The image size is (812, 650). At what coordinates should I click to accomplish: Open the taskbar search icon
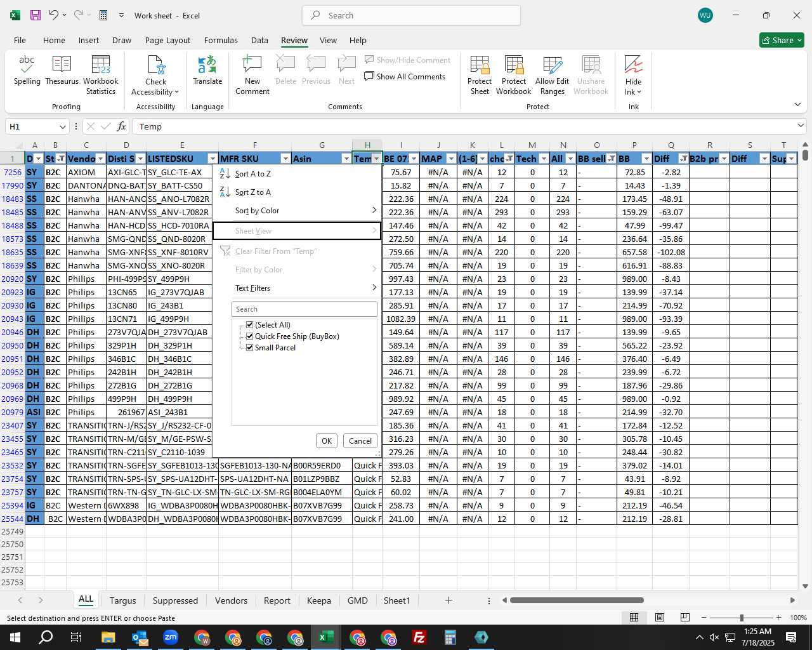[46, 637]
